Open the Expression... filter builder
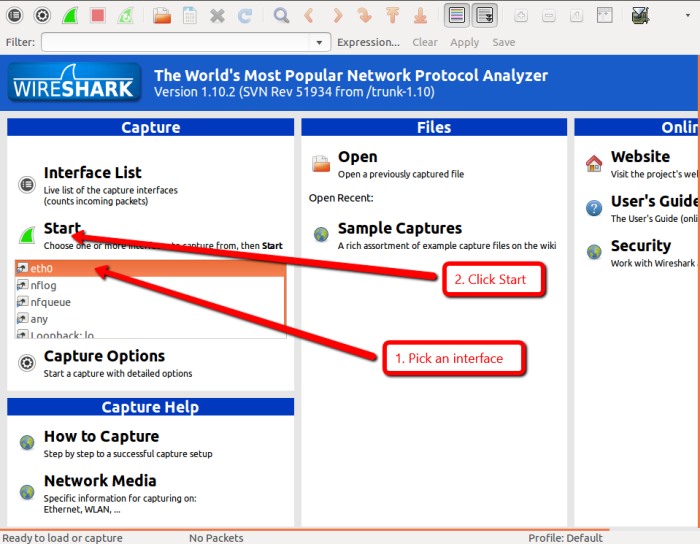 tap(368, 42)
